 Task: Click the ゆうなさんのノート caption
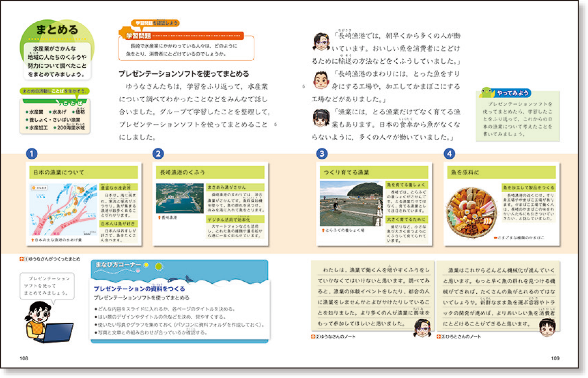pyautogui.click(x=335, y=337)
